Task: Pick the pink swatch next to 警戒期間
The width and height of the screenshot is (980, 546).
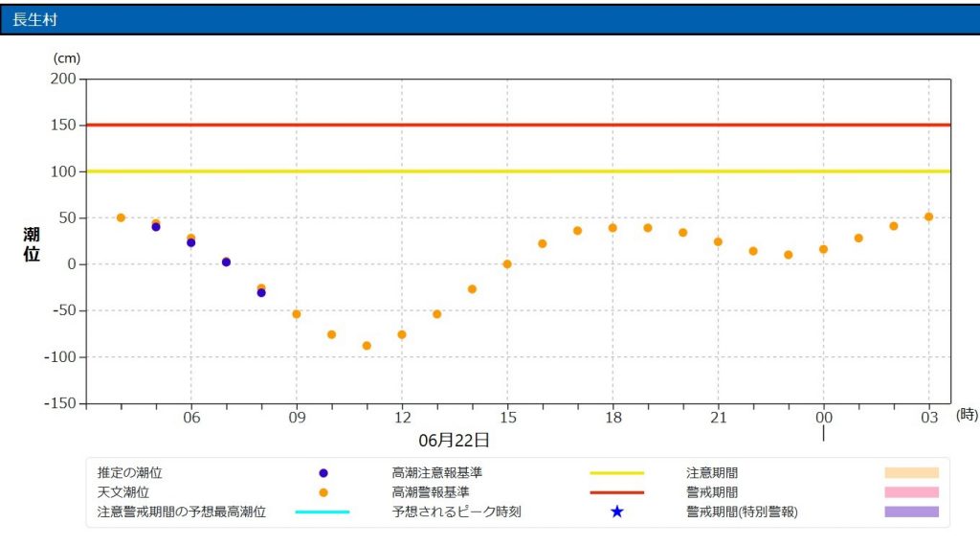Action: tap(911, 492)
